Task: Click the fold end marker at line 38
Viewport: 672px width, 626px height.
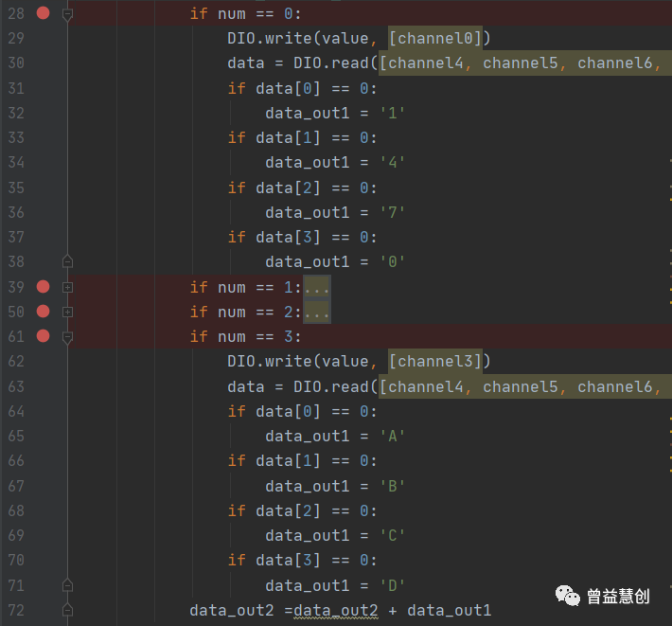Action: tap(67, 261)
